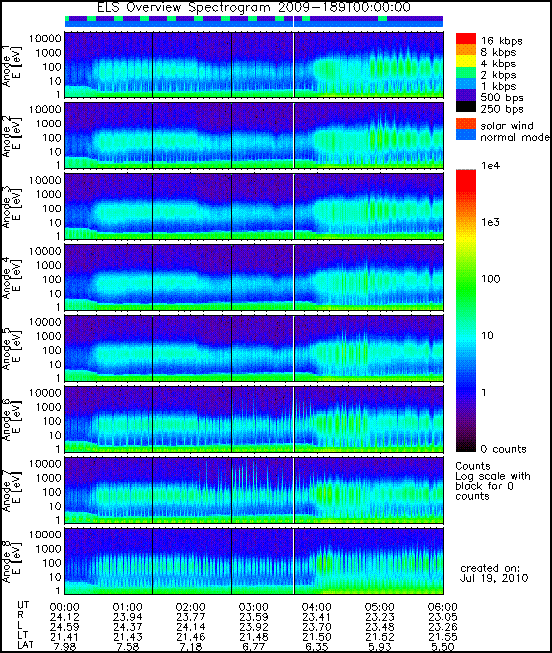
Task: Click the 16 kbps red legend swatch
Action: tap(466, 39)
